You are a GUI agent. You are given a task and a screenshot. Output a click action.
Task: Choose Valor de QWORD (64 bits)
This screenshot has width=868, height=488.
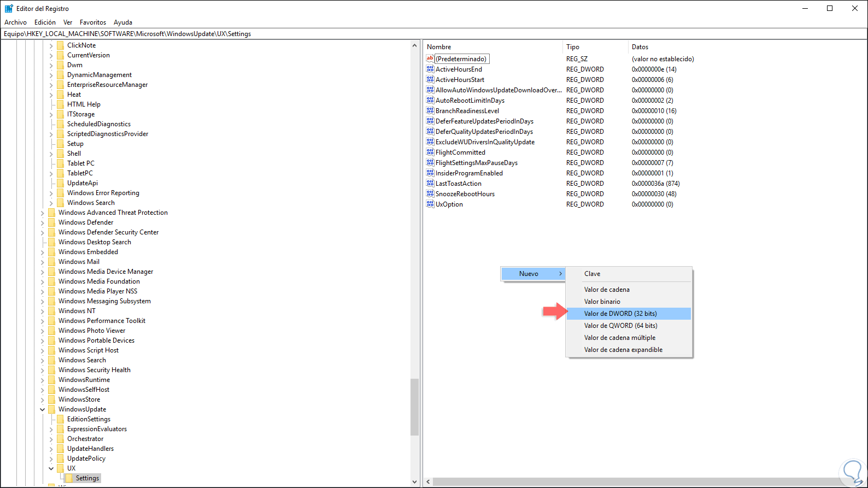(x=629, y=326)
